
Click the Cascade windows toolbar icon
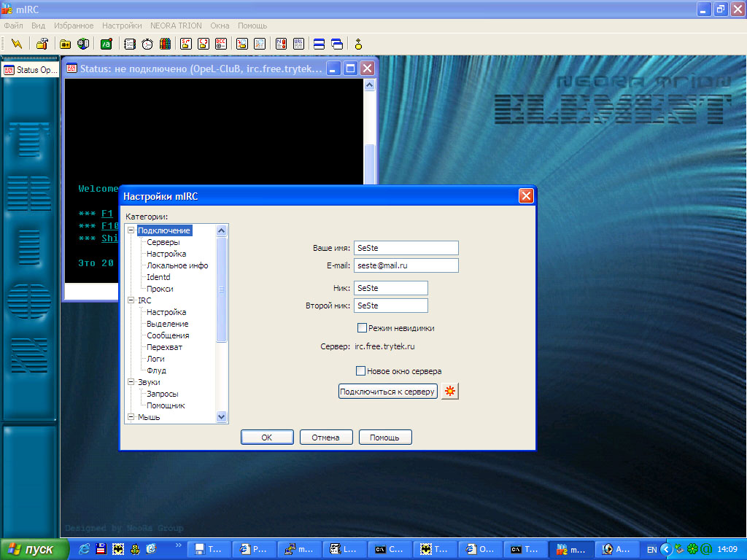coord(337,44)
